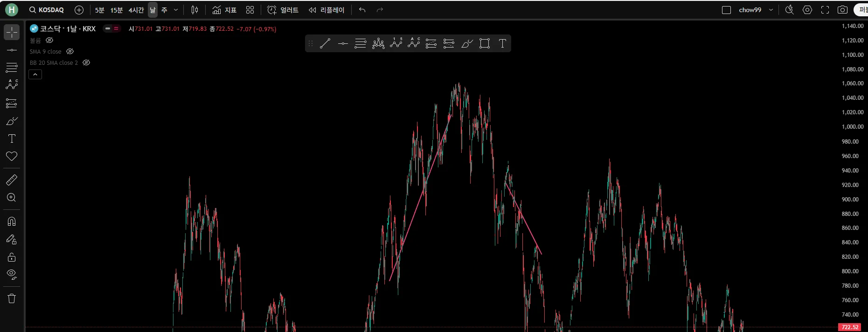Pick text tool in floating favorites toolbar
This screenshot has height=332, width=868.
coord(502,44)
